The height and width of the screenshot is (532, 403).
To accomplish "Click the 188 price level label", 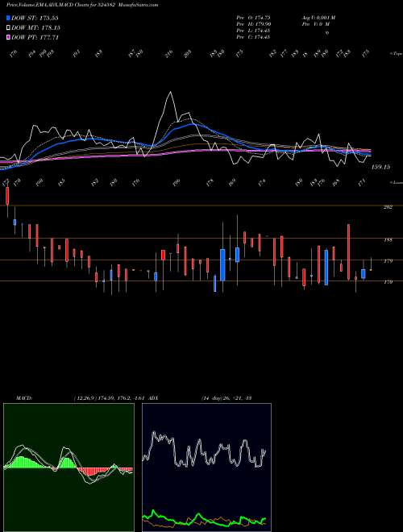I will point(388,240).
